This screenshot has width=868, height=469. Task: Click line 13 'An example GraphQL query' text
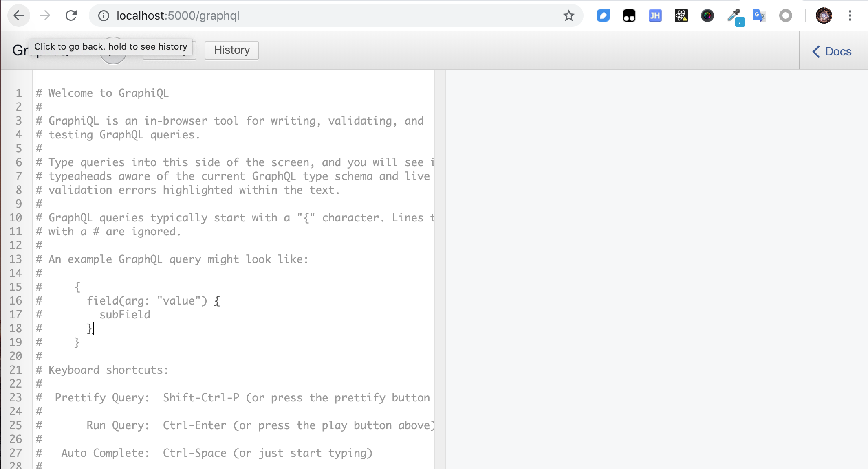(125, 259)
